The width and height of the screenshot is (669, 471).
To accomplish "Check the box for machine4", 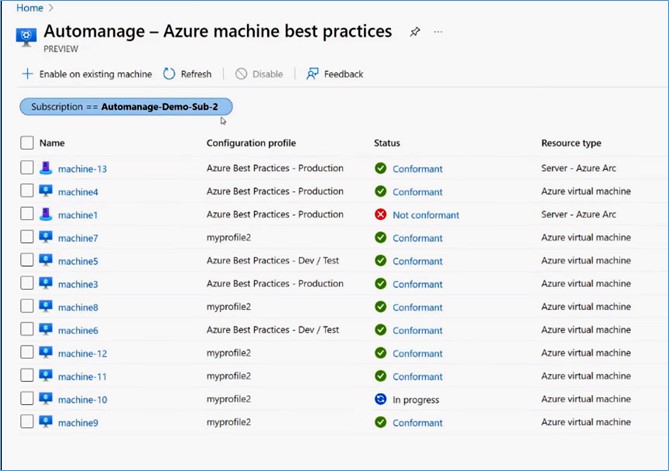I will [x=27, y=190].
